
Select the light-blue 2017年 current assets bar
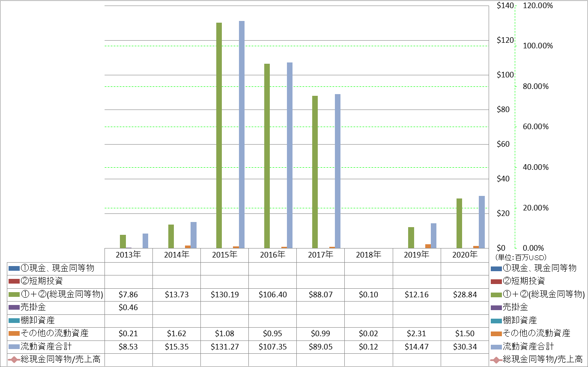(x=337, y=171)
